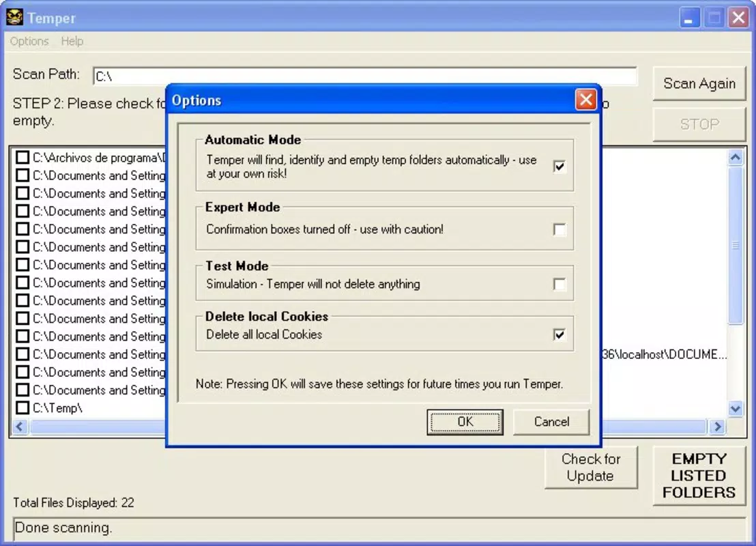Close the Temper main window
756x546 pixels.
(x=738, y=18)
